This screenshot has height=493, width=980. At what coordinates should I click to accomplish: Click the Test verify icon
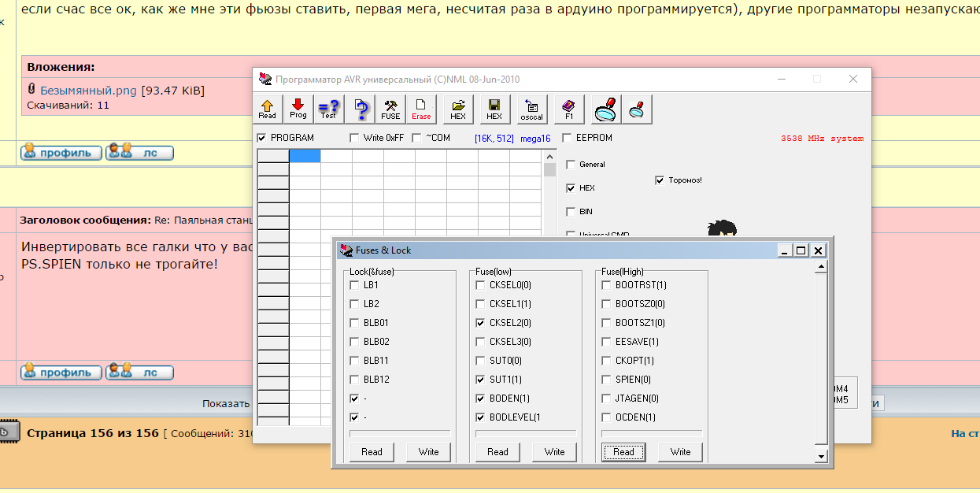pyautogui.click(x=328, y=109)
